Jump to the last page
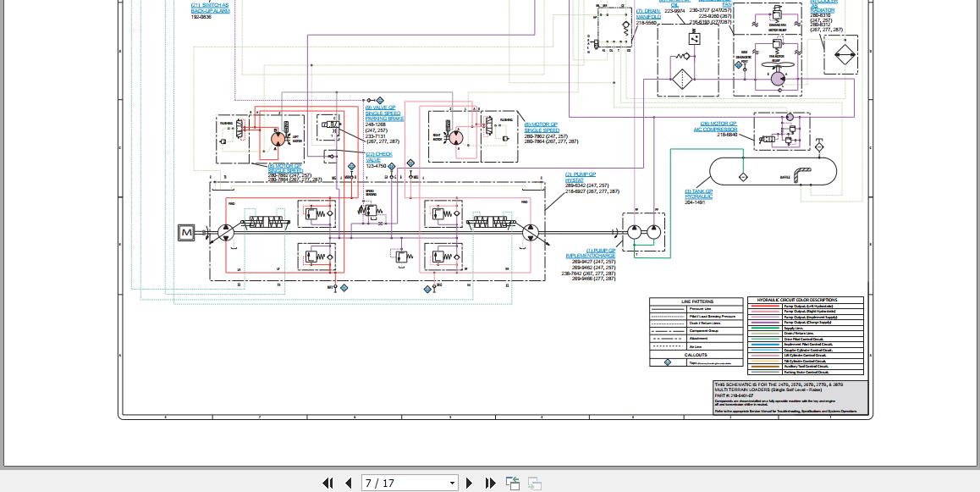980x492 pixels. click(490, 483)
